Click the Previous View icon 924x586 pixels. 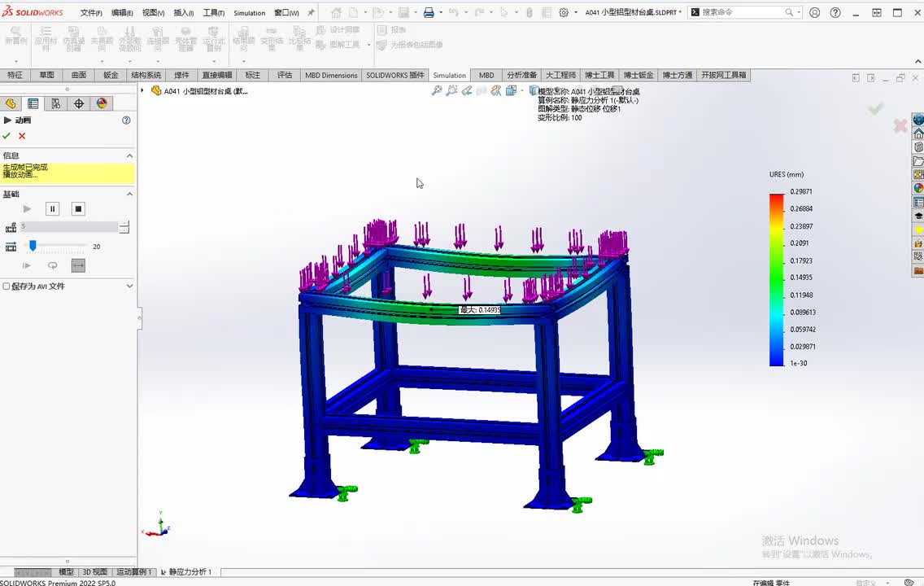[x=467, y=90]
